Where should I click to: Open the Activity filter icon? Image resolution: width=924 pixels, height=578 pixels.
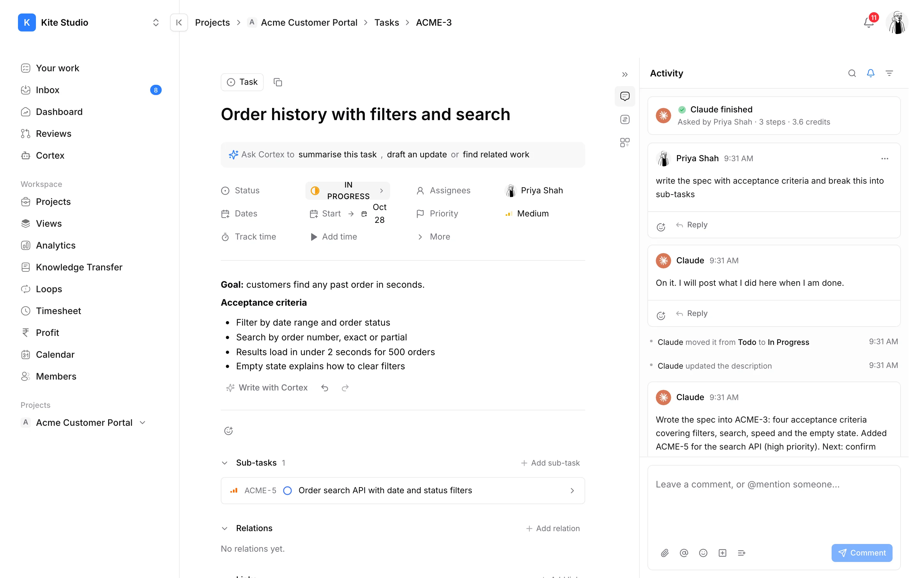(889, 73)
